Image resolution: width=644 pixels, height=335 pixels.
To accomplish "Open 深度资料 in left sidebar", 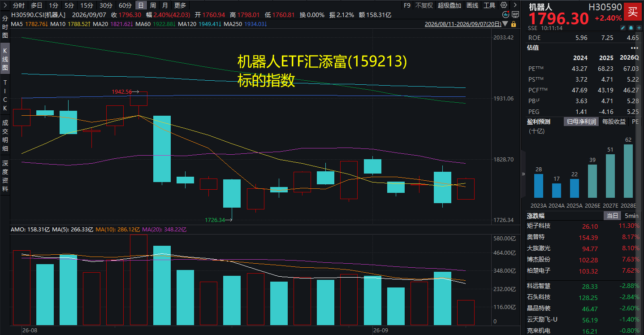I will (5, 176).
